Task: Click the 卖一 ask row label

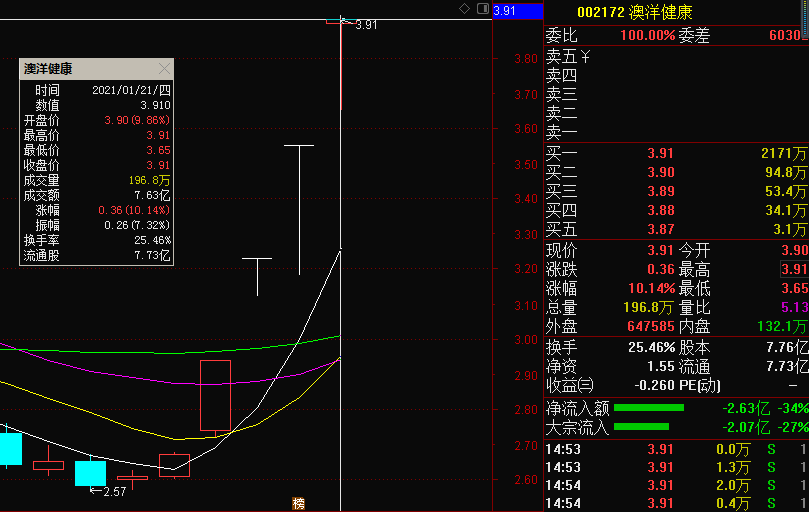Action: point(561,132)
